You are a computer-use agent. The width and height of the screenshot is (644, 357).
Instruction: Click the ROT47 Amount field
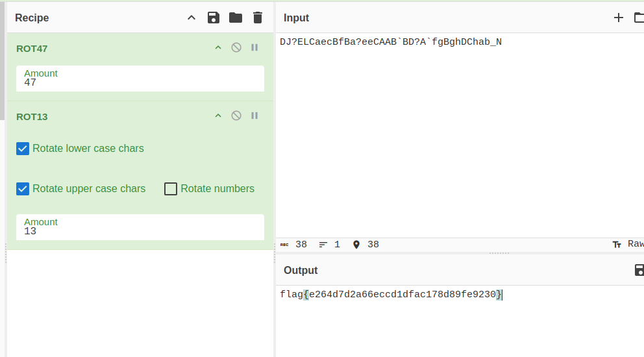(x=140, y=82)
